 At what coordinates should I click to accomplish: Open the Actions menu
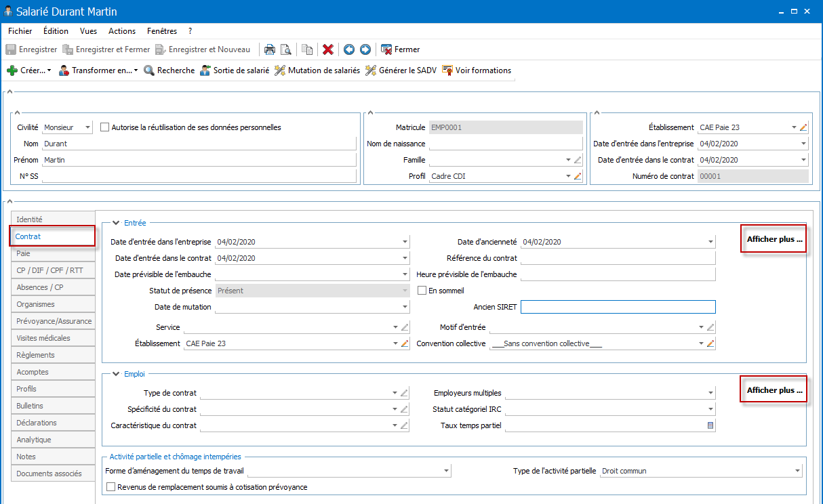click(122, 31)
